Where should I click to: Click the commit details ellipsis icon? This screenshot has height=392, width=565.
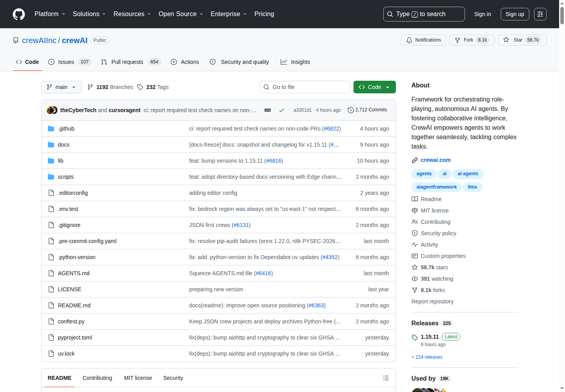(x=268, y=110)
